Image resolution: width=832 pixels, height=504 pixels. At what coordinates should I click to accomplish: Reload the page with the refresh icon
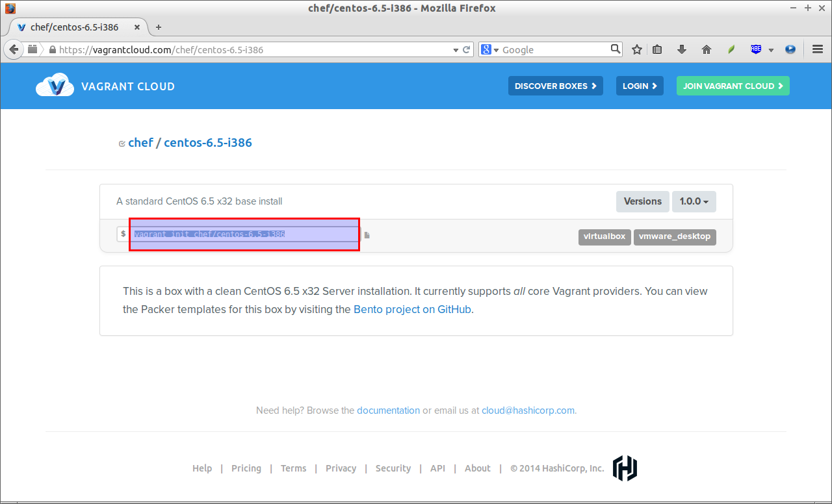[467, 49]
